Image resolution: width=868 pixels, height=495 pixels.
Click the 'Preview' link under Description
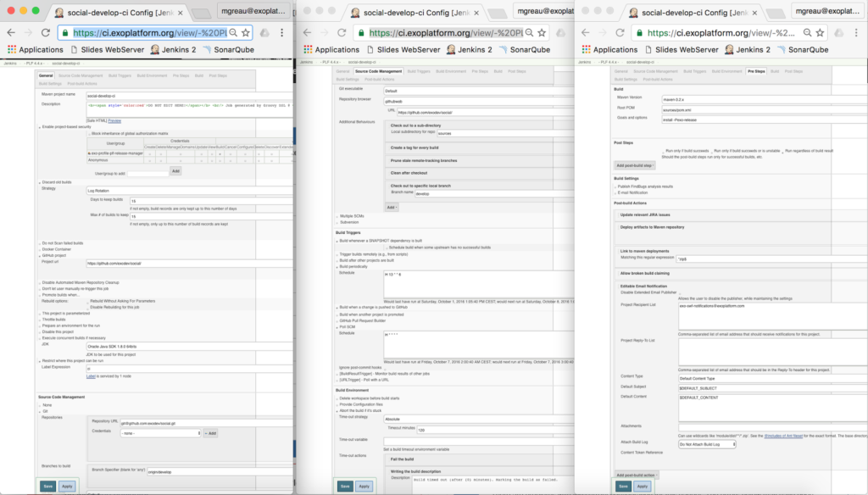click(x=115, y=120)
